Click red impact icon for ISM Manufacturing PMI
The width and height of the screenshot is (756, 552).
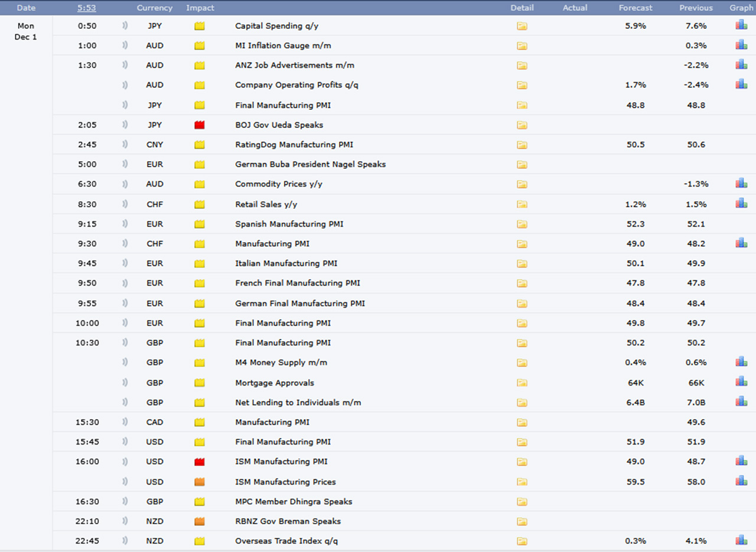pyautogui.click(x=200, y=462)
